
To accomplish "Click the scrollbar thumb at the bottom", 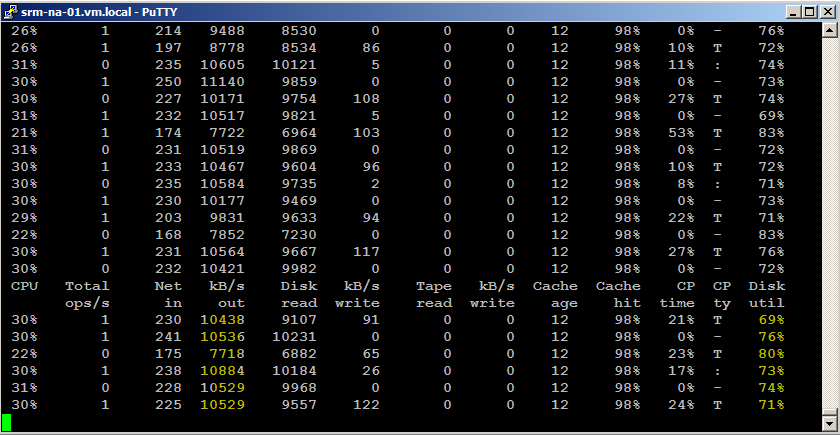I will (829, 408).
